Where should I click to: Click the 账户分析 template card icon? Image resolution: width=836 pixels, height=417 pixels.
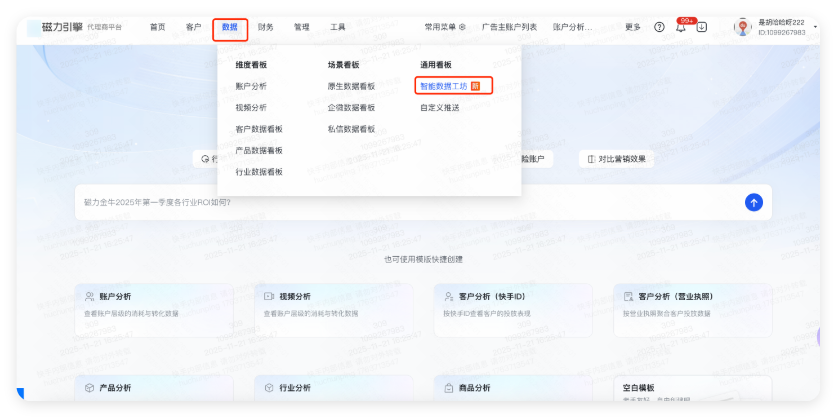click(90, 296)
